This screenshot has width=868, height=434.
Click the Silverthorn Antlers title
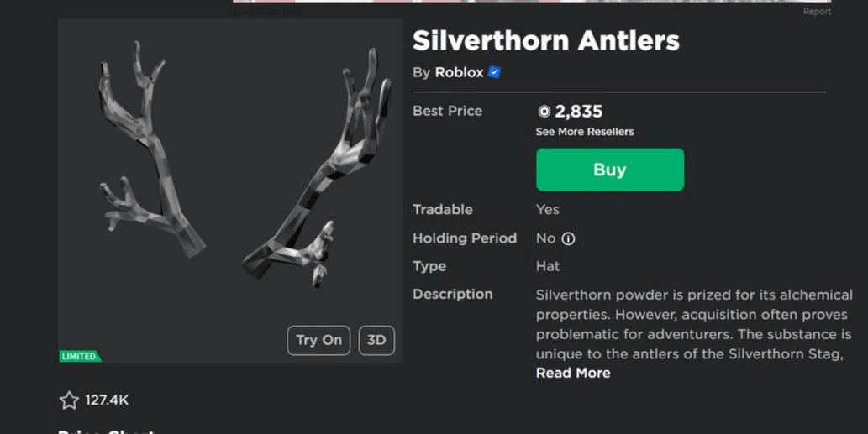click(x=546, y=40)
